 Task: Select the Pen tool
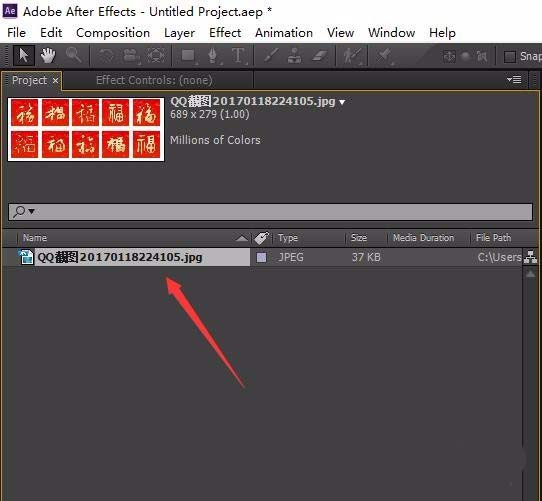213,55
